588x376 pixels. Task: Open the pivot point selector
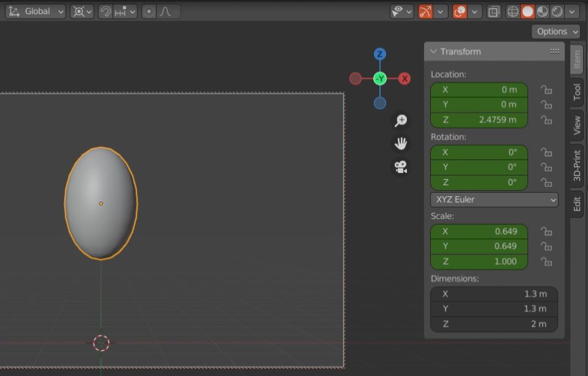[x=82, y=12]
